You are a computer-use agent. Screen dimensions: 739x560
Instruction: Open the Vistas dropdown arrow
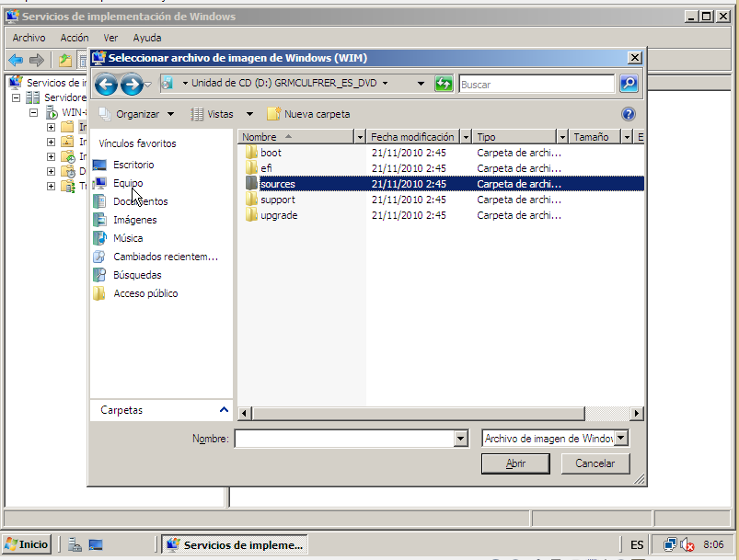tap(249, 114)
